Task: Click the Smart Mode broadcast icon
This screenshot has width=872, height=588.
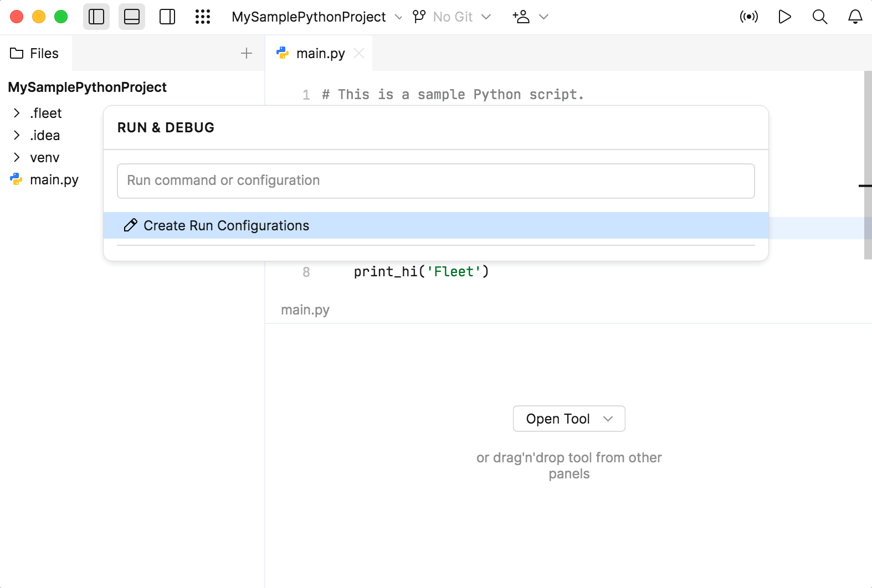Action: [749, 17]
